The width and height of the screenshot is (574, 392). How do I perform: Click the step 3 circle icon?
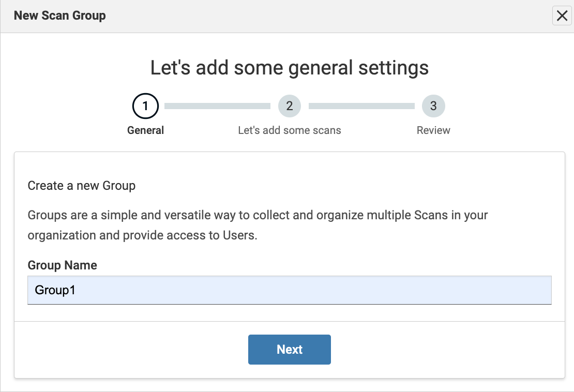click(x=433, y=105)
